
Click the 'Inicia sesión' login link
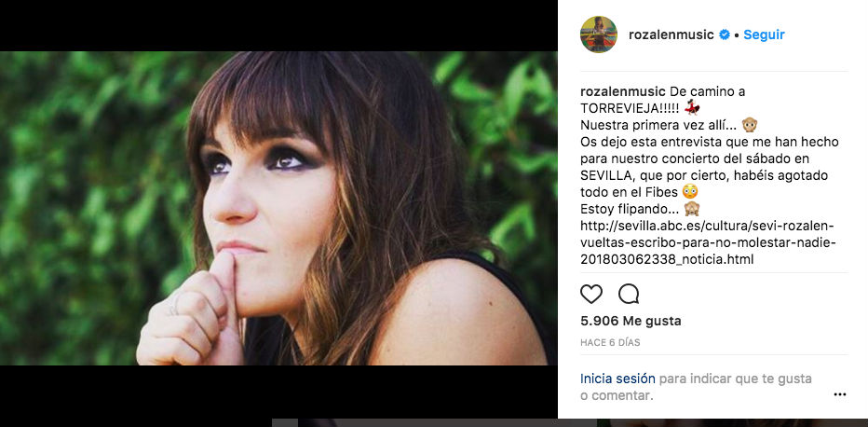click(617, 379)
